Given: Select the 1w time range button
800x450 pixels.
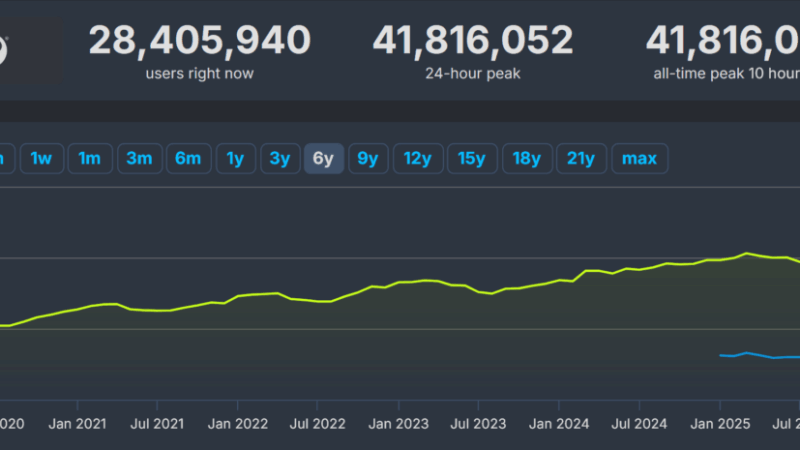Looking at the screenshot, I should (42, 159).
